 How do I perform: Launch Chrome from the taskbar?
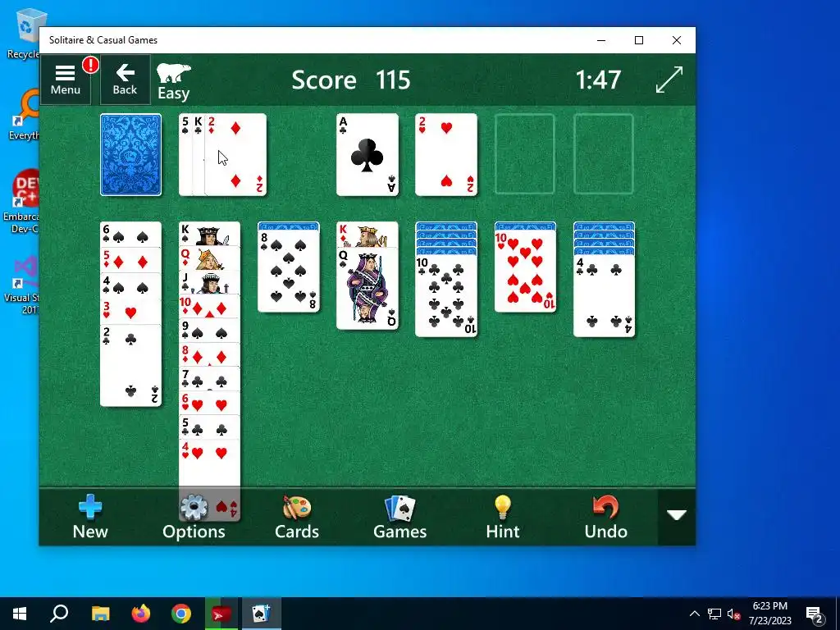[x=181, y=614]
